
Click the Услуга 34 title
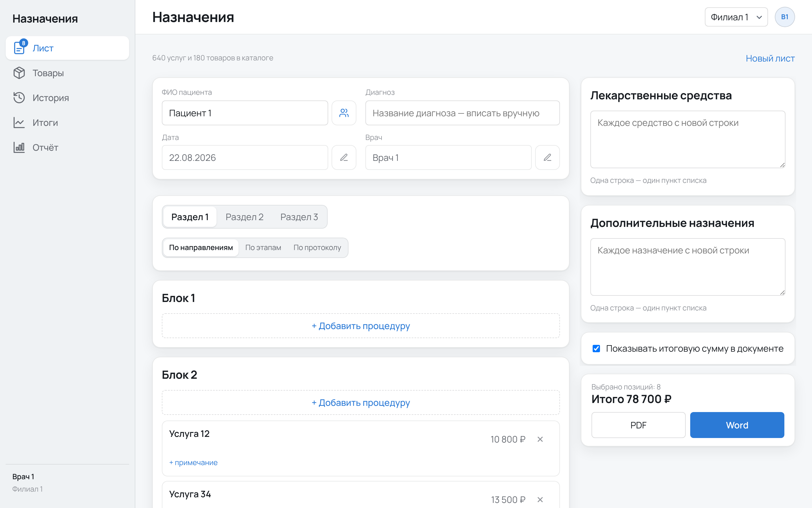coord(190,494)
